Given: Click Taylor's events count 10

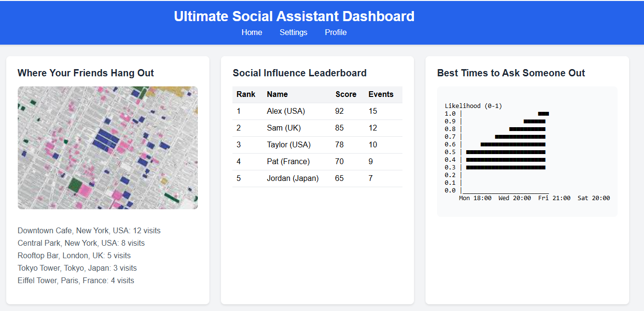Looking at the screenshot, I should [x=373, y=144].
